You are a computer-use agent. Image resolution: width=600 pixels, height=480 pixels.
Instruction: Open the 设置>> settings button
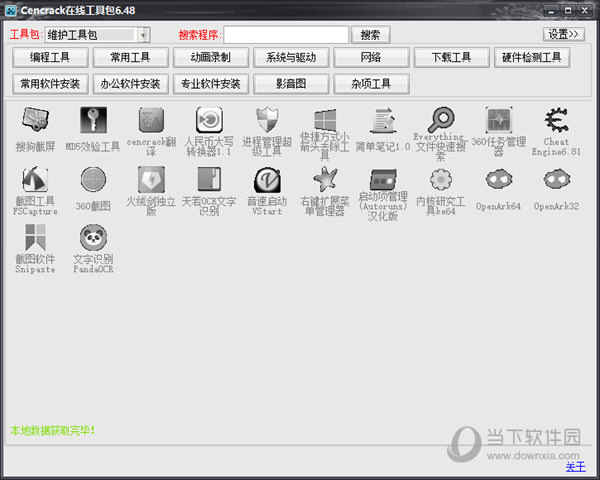564,34
